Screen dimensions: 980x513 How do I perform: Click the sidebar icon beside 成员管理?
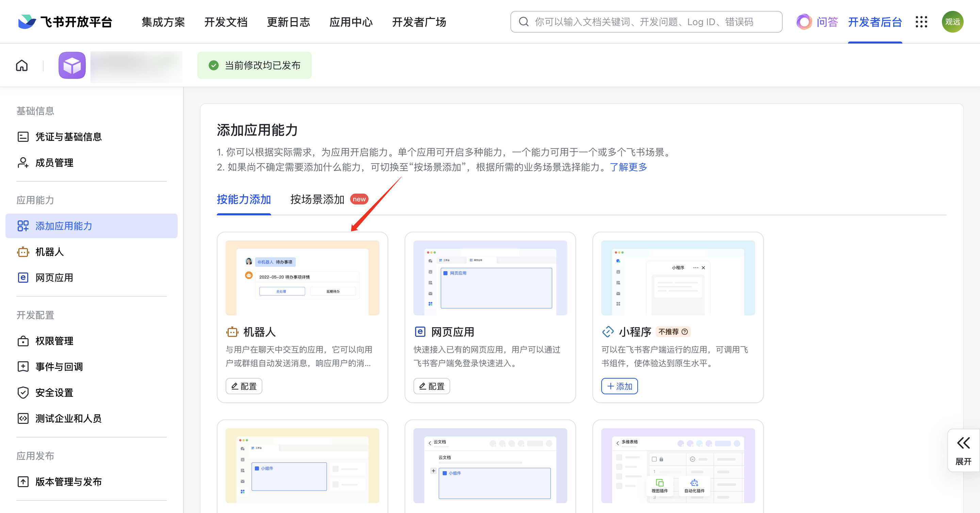pyautogui.click(x=23, y=162)
